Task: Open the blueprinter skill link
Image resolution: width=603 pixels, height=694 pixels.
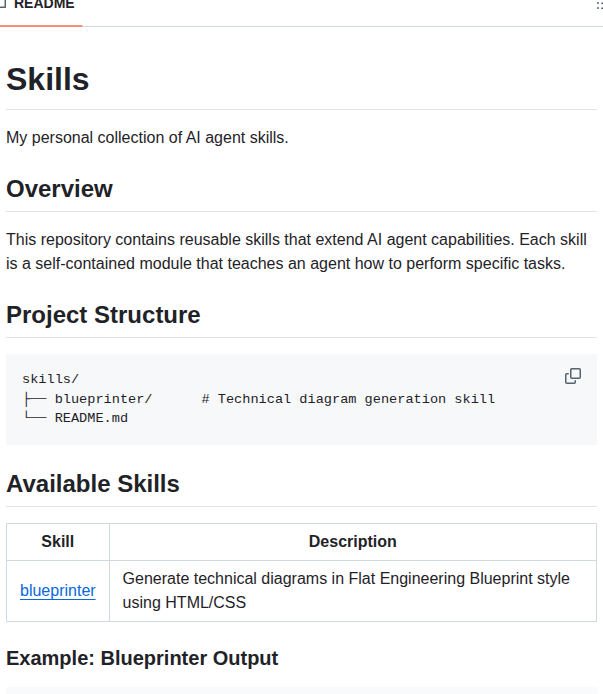Action: [x=58, y=590]
